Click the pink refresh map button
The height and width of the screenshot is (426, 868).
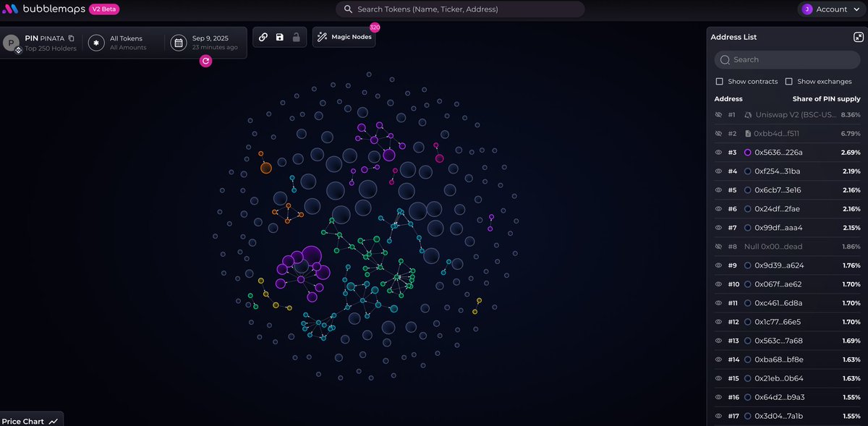[x=205, y=61]
